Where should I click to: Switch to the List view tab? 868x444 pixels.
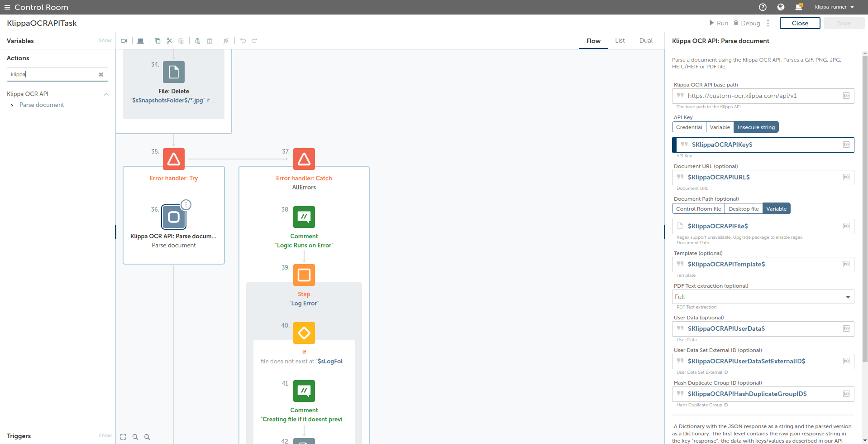[620, 41]
